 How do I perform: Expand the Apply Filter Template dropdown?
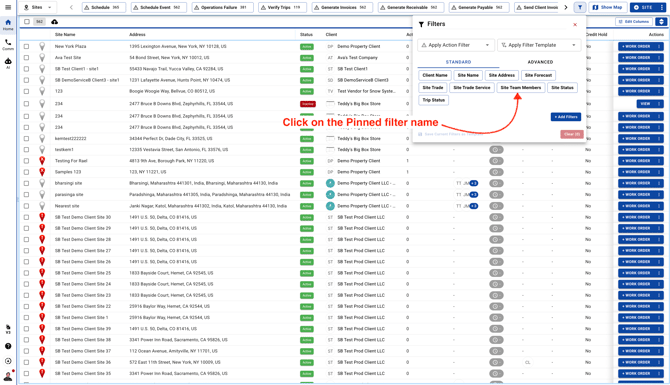[539, 45]
